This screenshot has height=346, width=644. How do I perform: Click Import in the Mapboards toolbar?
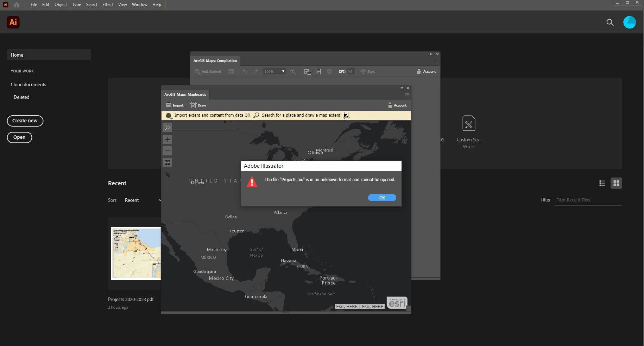pos(175,105)
